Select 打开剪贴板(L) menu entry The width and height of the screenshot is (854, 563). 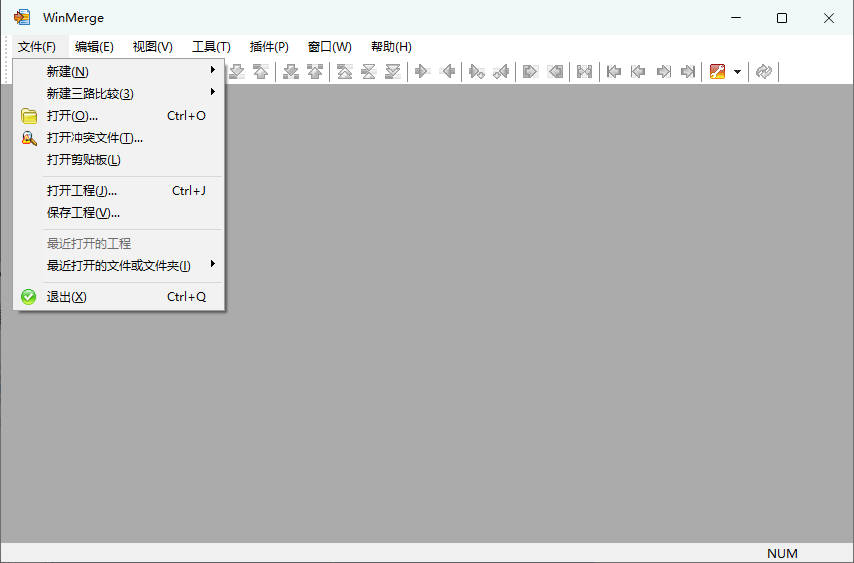coord(119,160)
